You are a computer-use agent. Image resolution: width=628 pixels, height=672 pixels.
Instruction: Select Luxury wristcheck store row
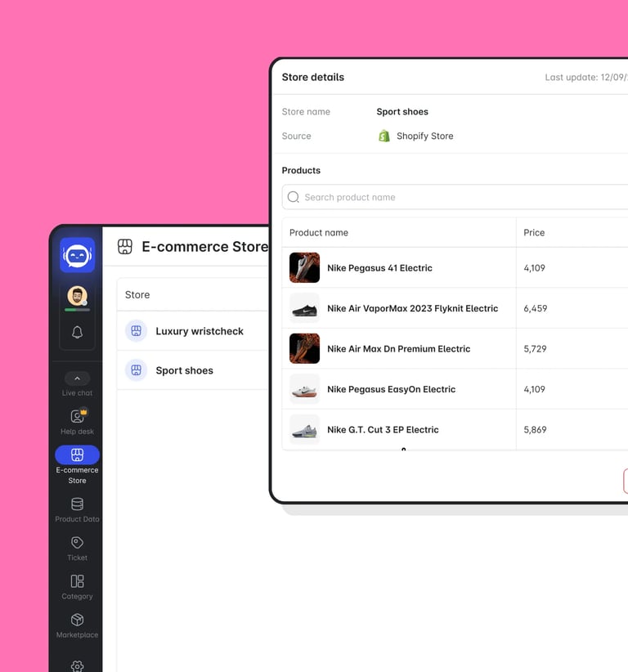pyautogui.click(x=193, y=331)
